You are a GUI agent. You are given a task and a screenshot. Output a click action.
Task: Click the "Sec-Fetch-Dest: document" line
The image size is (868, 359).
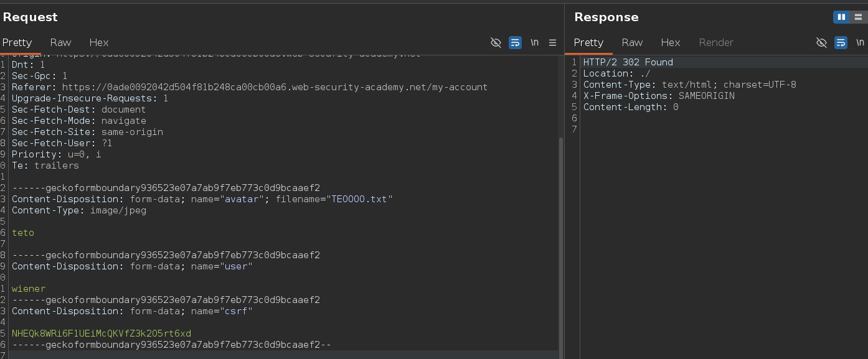coord(79,110)
